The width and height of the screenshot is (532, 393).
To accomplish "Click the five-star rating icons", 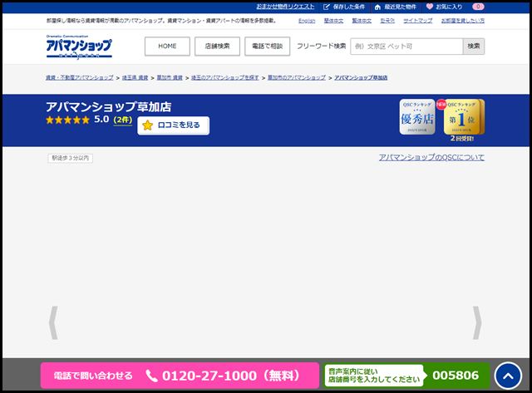I will point(68,120).
